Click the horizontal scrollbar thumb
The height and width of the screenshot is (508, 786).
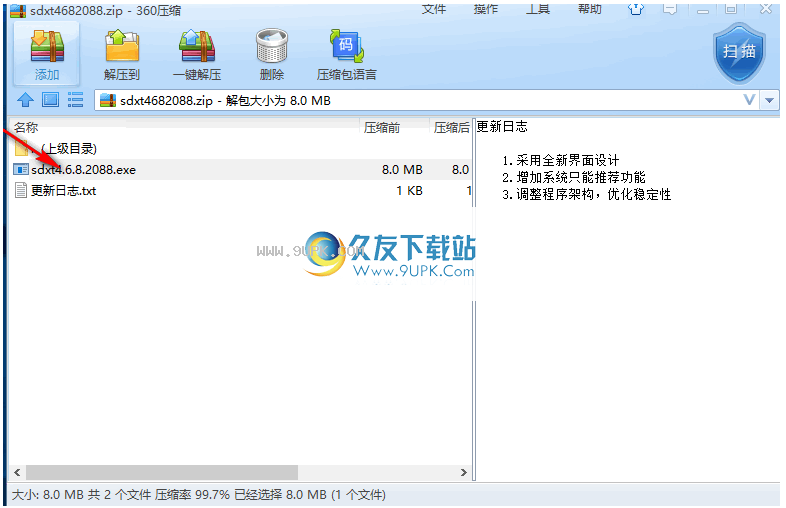(162, 472)
